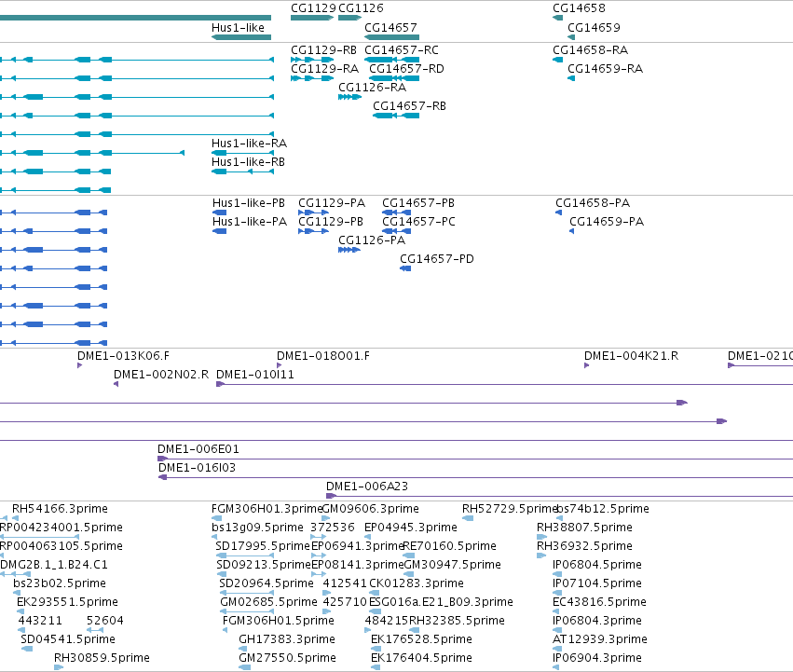Click EST EK293551.5prime

(67, 602)
